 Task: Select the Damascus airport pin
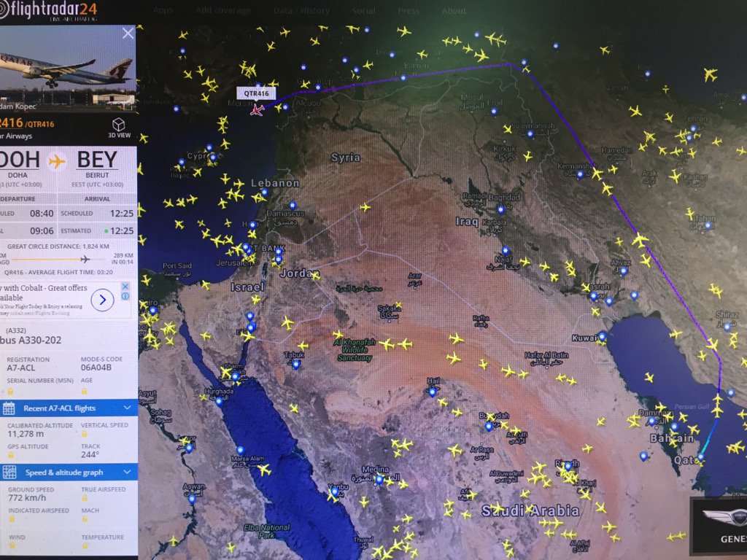click(293, 206)
